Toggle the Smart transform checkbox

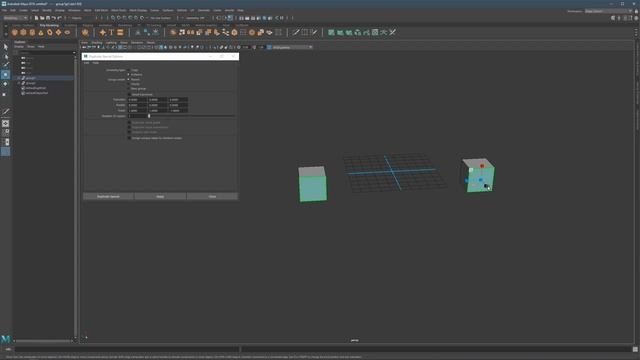pyautogui.click(x=129, y=95)
